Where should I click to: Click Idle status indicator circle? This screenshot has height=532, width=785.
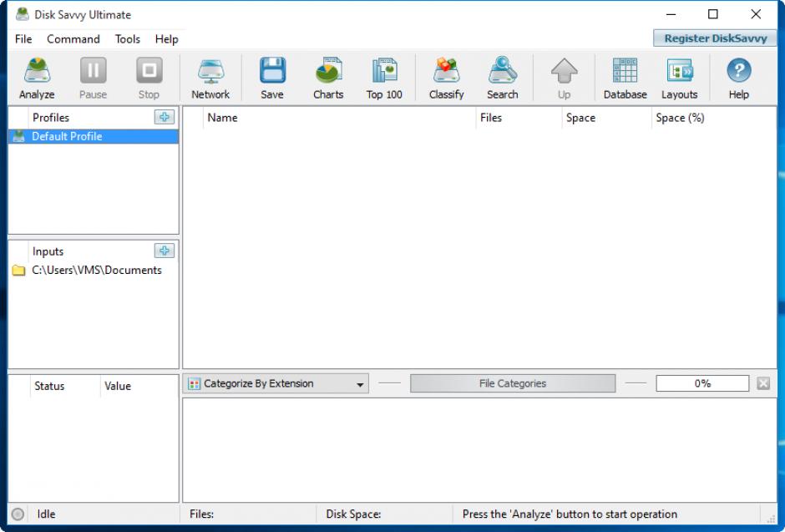[18, 514]
